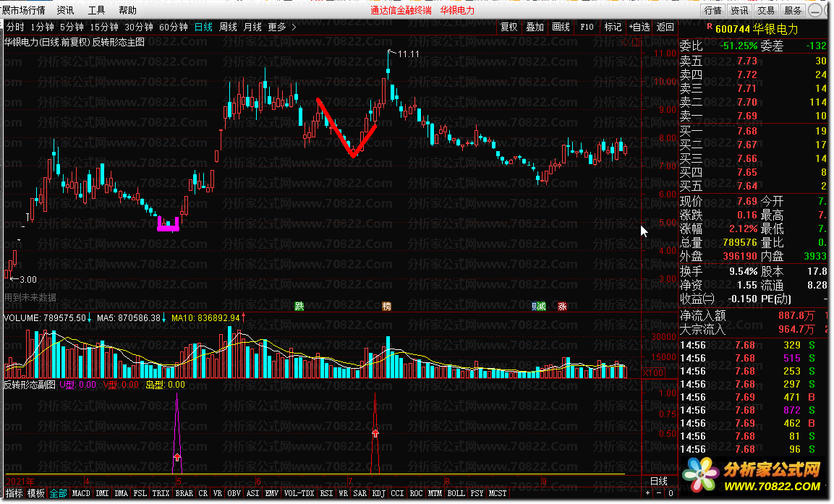Click the red R badge beside 600744

point(710,27)
